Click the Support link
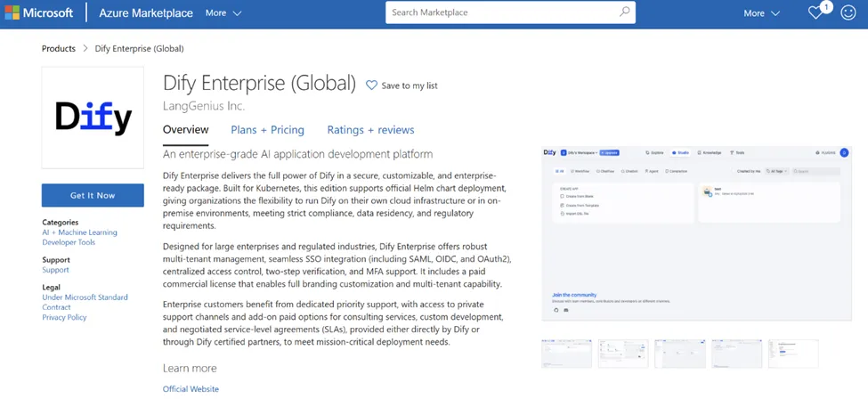The image size is (868, 399). tap(55, 270)
